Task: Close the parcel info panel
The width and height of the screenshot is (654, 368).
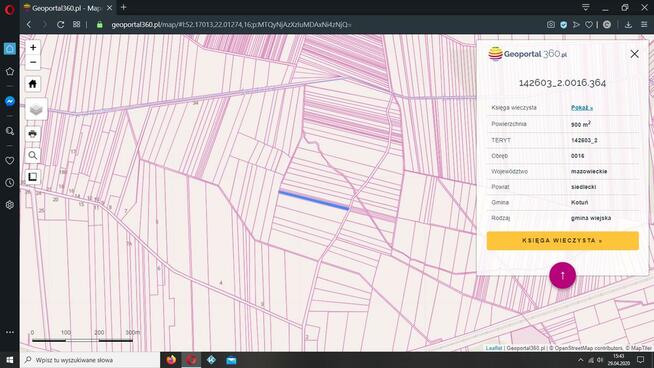Action: [634, 54]
